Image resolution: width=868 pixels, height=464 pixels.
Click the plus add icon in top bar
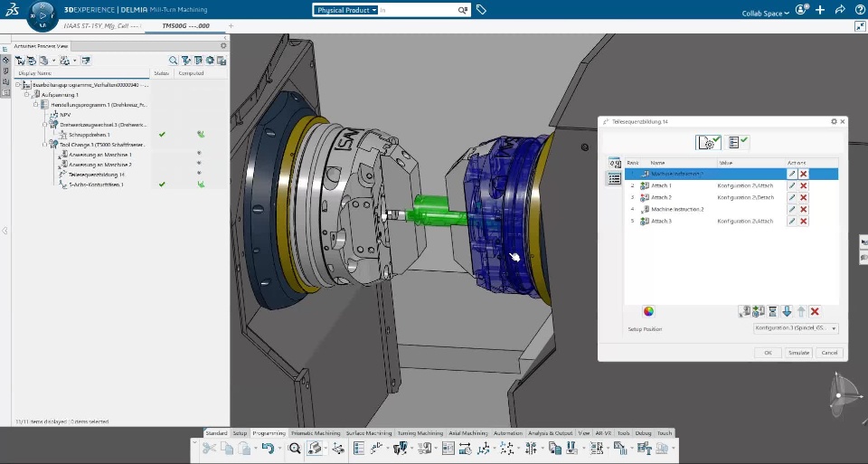click(x=820, y=10)
